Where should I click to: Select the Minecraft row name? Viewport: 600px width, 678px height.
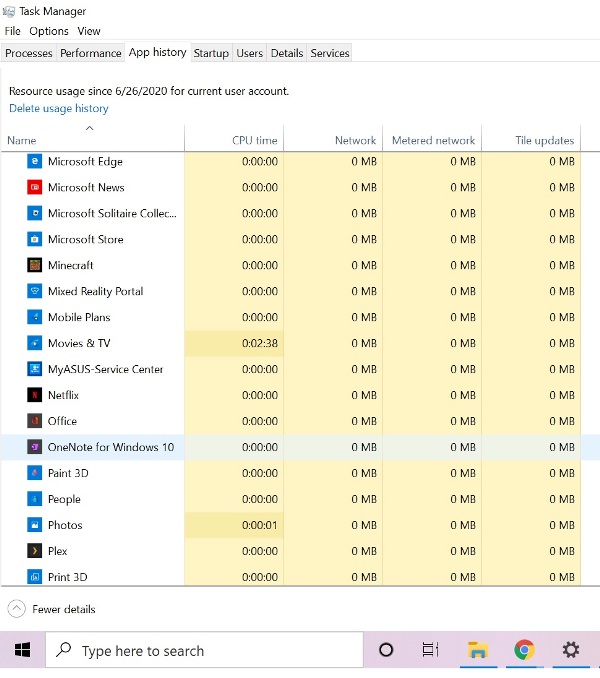point(70,265)
